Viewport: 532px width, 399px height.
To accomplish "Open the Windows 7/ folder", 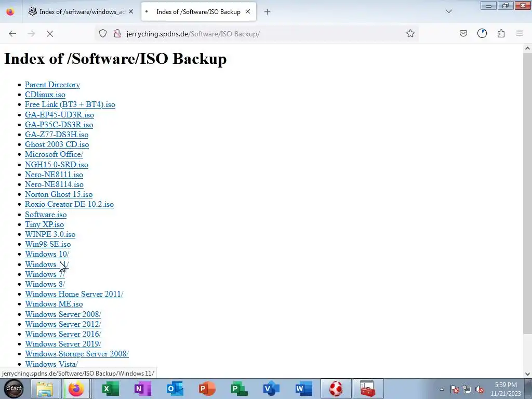I will 45,274.
